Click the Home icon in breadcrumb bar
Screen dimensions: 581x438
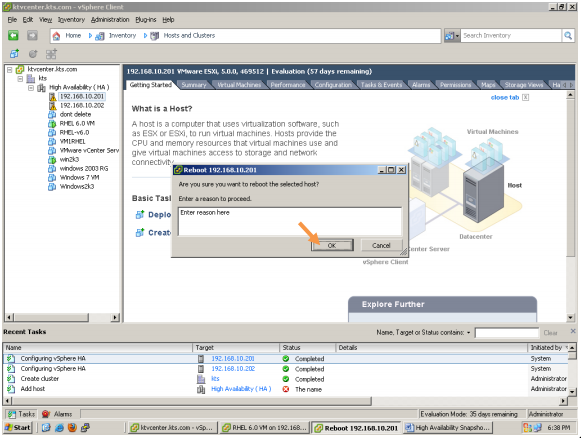click(56, 36)
